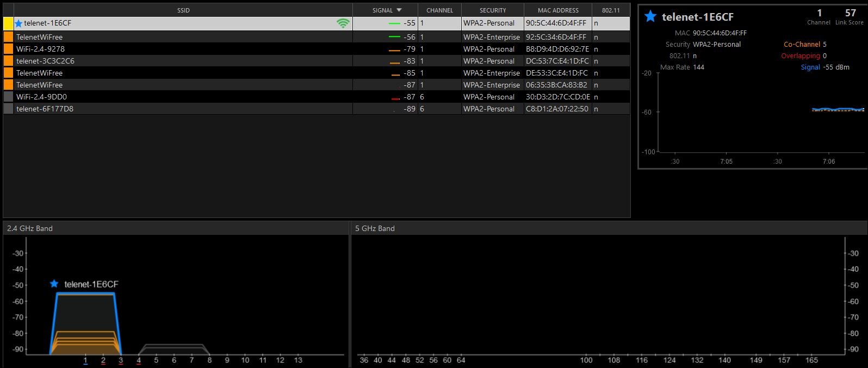Viewport: 868px width, 368px height.
Task: Click WPA2-Enterprise cell for MAC 92:5C:34:6D:4F:FF
Action: coord(492,37)
